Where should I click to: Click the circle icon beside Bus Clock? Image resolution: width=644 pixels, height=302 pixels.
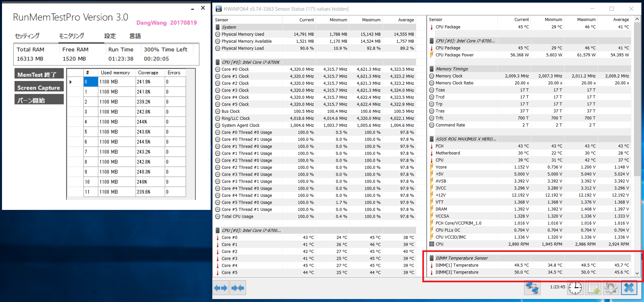click(x=218, y=111)
